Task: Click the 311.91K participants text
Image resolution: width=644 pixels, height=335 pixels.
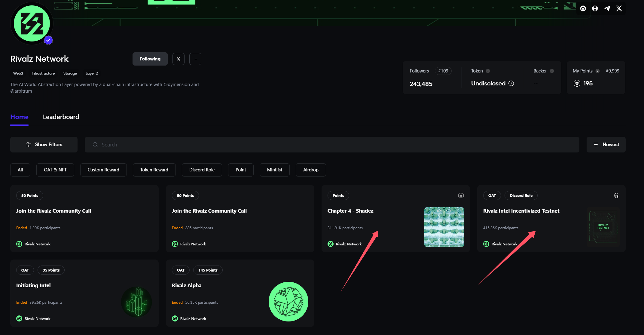Action: tap(345, 228)
